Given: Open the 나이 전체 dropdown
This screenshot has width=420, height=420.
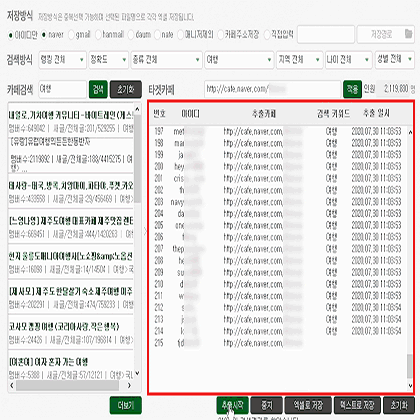Looking at the screenshot, I should (x=348, y=60).
